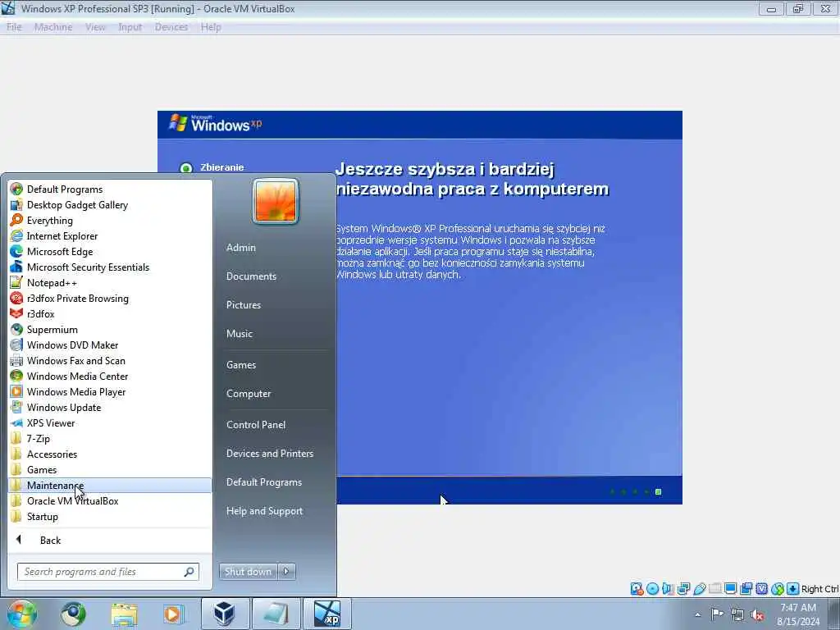Open Pictures from the Start menu

tap(274, 305)
